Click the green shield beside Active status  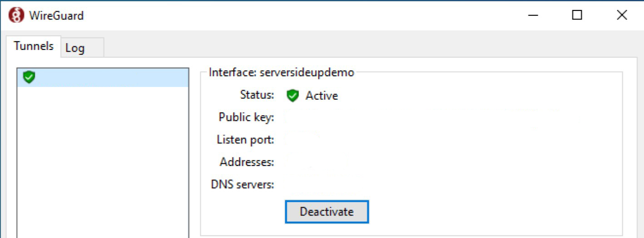pyautogui.click(x=293, y=95)
